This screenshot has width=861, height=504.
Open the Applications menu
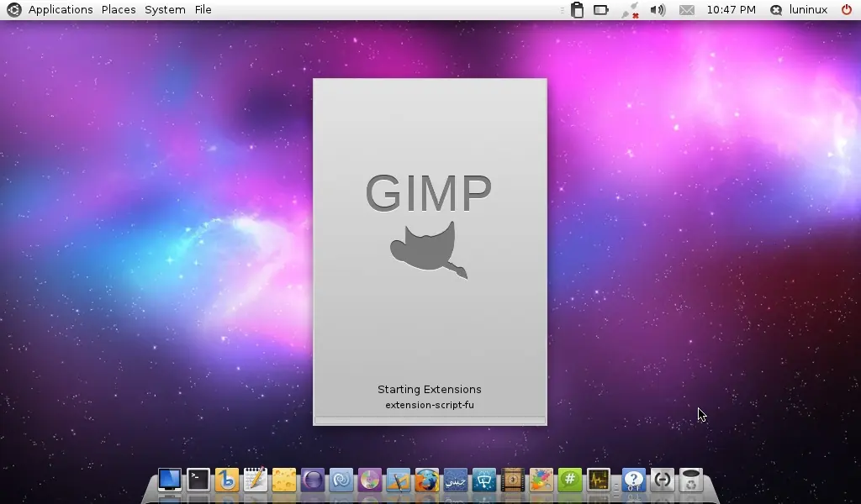click(x=61, y=10)
